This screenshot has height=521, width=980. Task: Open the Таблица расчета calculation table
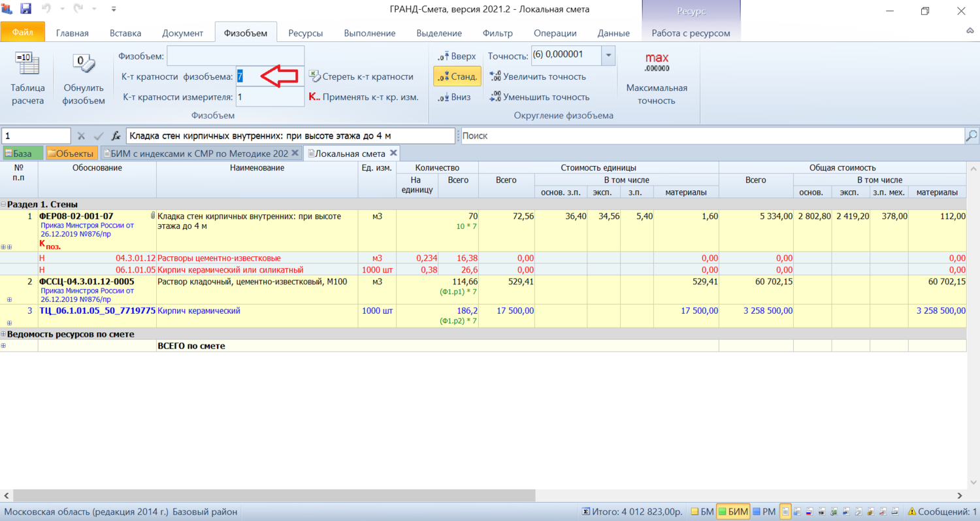click(27, 78)
